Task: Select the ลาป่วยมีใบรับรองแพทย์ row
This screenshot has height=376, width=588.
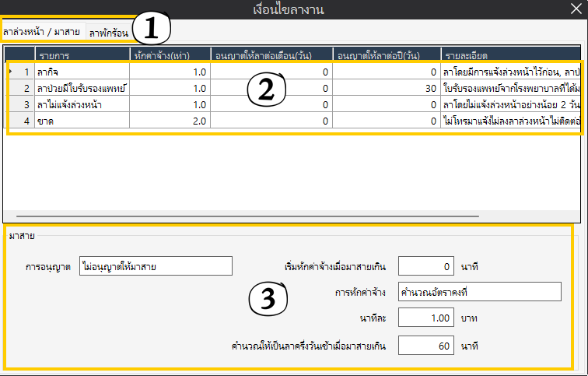Action: [81, 88]
